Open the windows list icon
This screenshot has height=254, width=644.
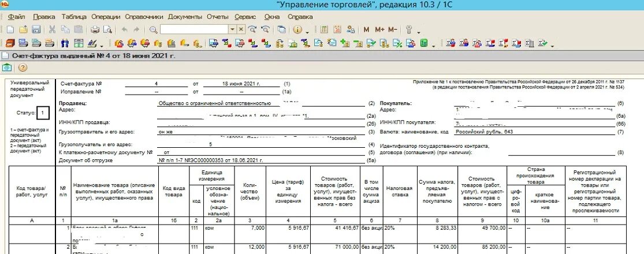click(x=281, y=29)
